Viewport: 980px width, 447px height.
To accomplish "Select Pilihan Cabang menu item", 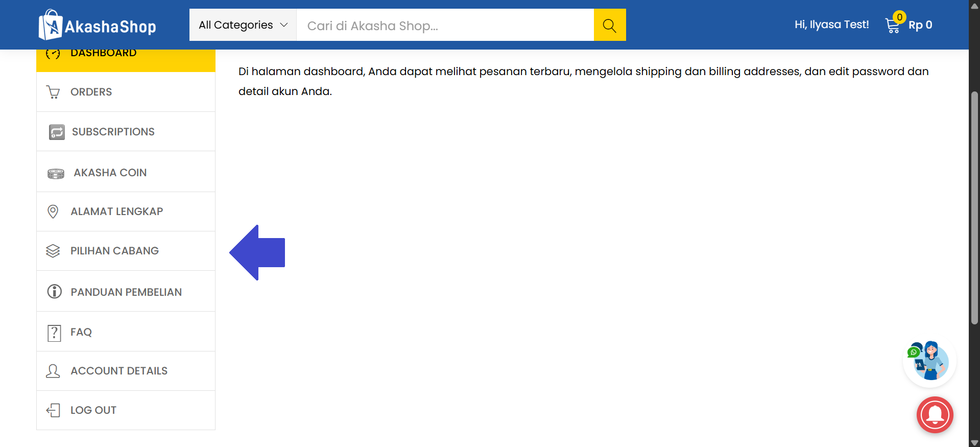I will 114,251.
